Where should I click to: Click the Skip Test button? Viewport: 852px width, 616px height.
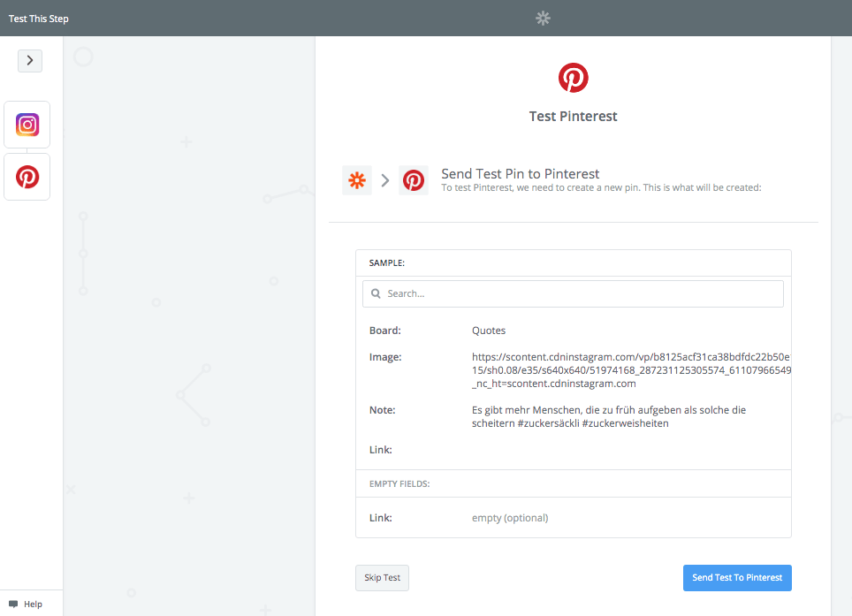[382, 577]
